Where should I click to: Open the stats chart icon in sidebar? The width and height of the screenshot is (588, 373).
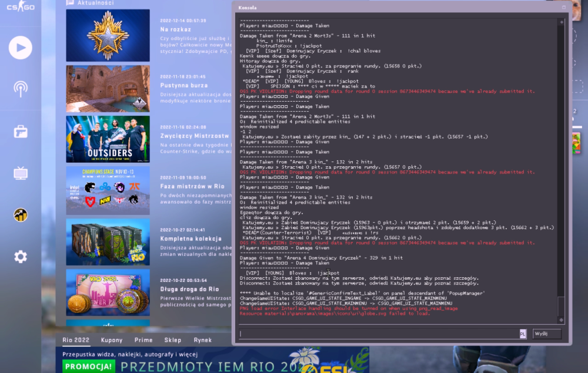pyautogui.click(x=20, y=215)
